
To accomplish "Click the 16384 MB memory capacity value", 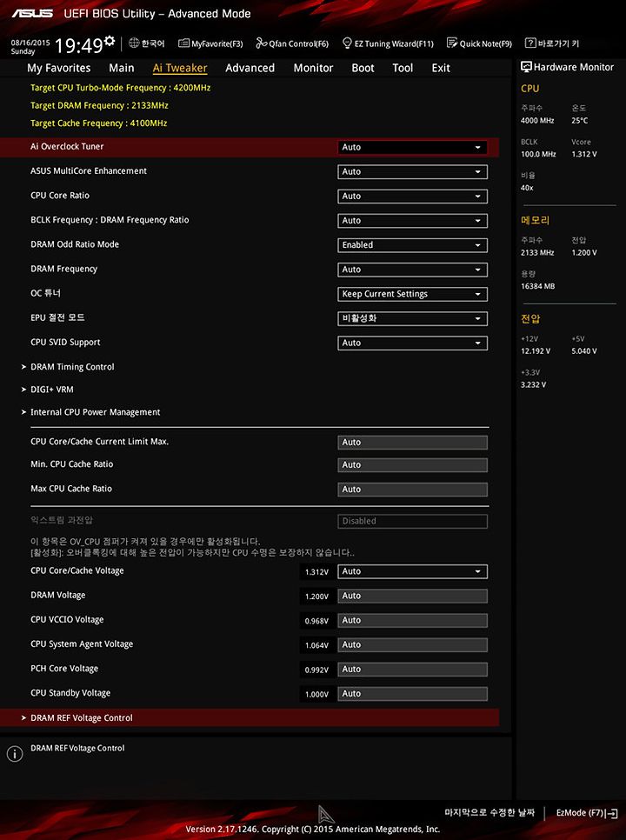I will (x=537, y=286).
